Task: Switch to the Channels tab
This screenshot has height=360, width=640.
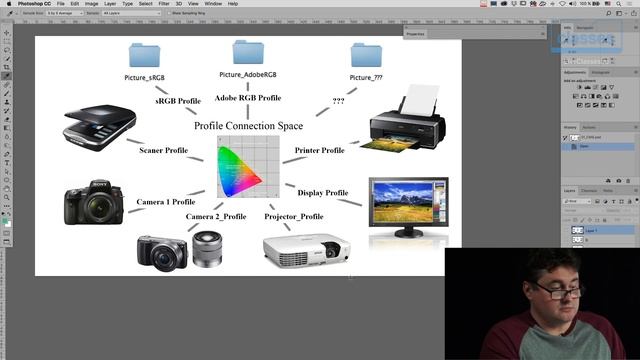Action: [x=589, y=191]
